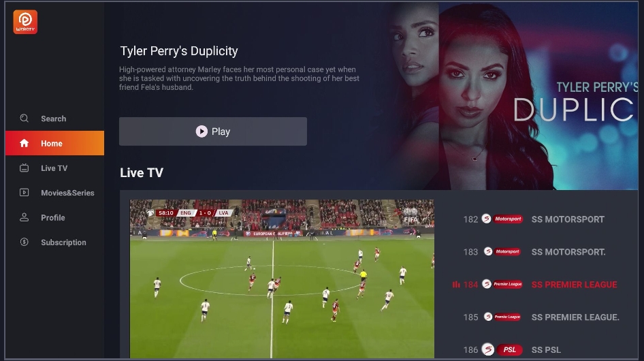This screenshot has width=644, height=361.
Task: Go to the Live TV menu item
Action: (x=54, y=168)
